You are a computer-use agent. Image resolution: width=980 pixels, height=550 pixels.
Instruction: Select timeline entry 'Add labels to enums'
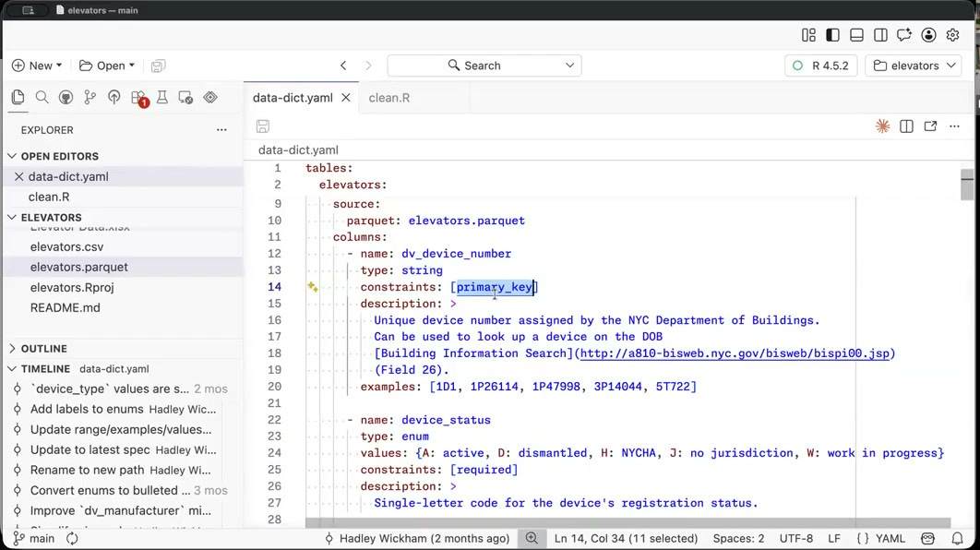click(x=87, y=410)
